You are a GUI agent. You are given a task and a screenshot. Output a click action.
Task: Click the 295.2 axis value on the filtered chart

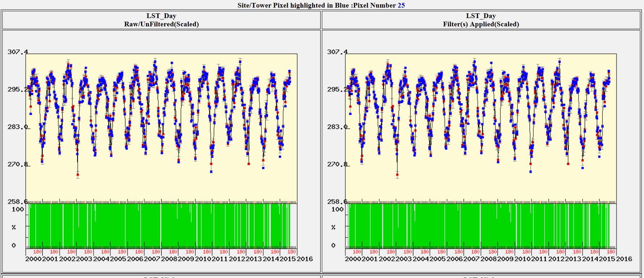[337, 89]
